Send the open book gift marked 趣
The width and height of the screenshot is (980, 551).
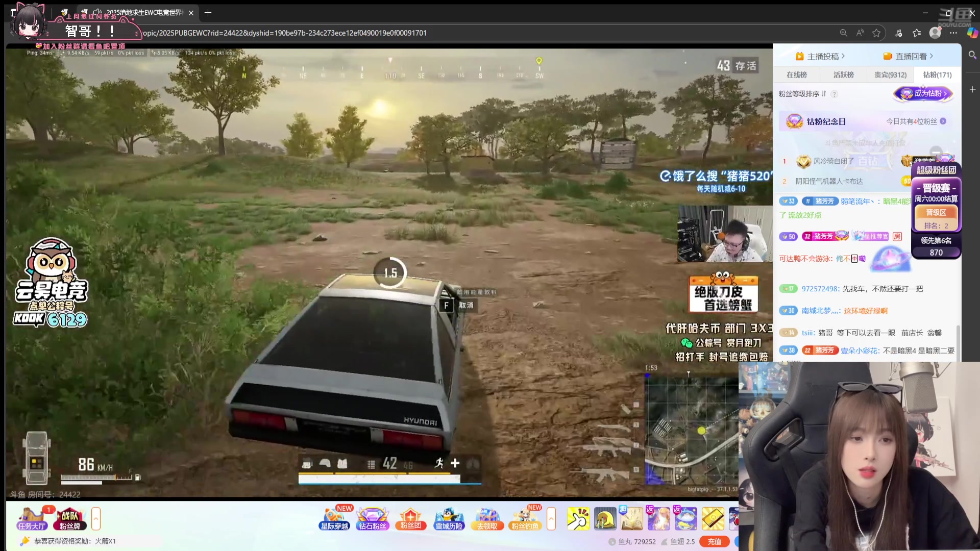point(632,519)
